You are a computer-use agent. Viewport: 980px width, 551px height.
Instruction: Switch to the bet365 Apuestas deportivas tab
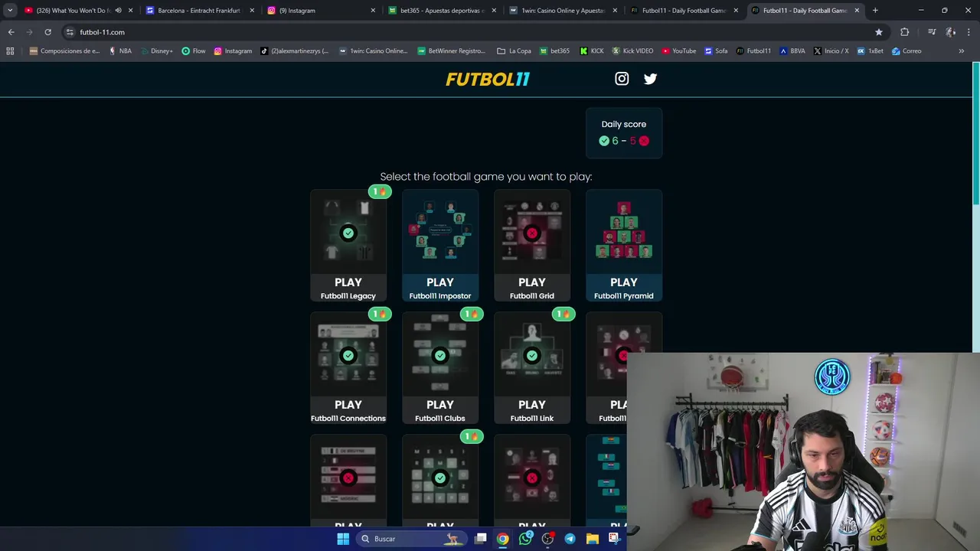[442, 11]
